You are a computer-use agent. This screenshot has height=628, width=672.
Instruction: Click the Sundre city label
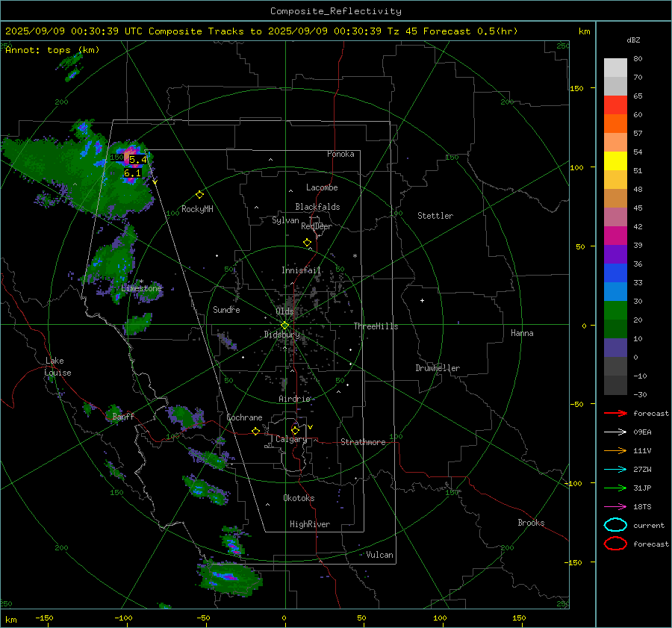pyautogui.click(x=226, y=309)
